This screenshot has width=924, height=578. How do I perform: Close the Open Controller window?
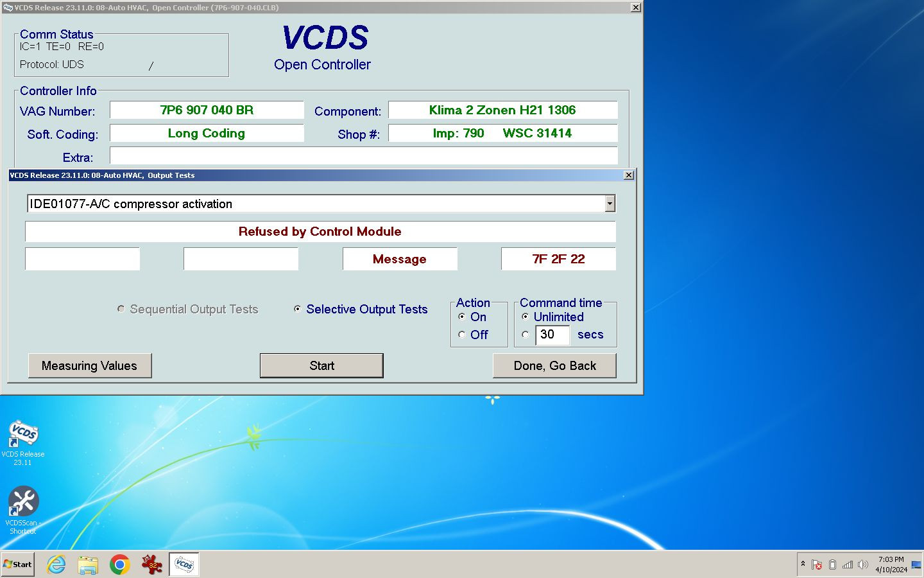[x=635, y=8]
